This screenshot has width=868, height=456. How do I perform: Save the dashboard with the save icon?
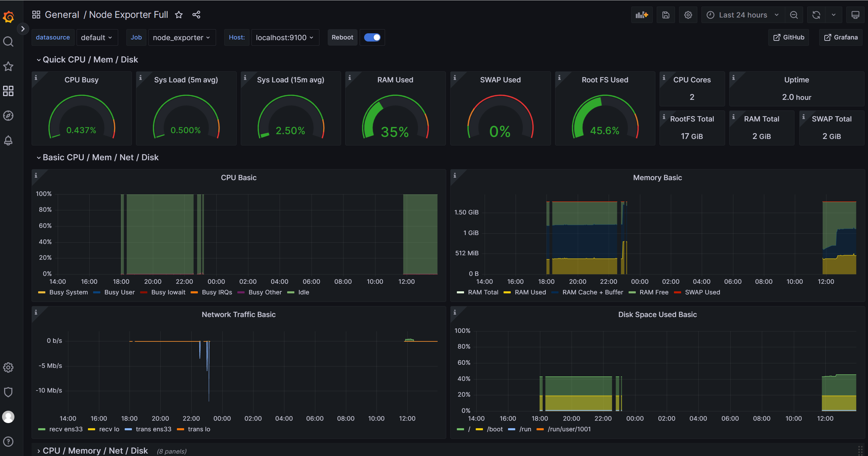point(666,15)
